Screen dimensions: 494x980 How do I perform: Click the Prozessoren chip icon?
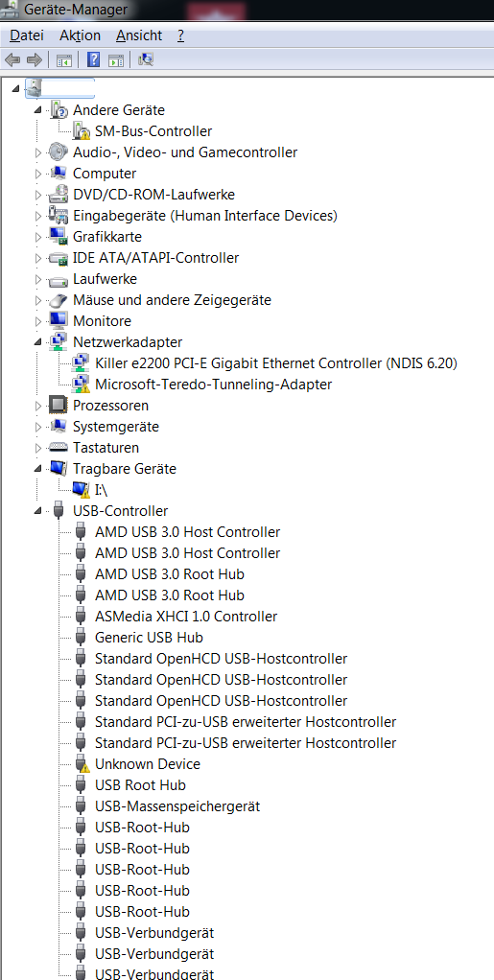(x=59, y=406)
